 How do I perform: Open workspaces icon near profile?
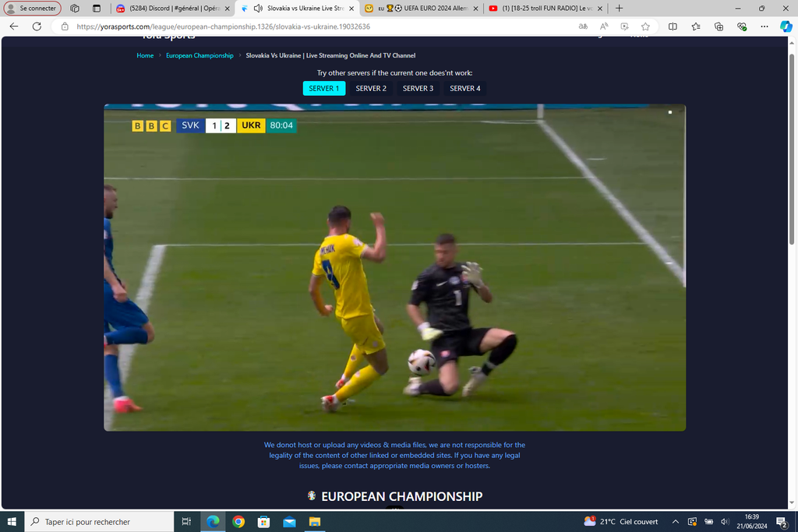pyautogui.click(x=75, y=8)
